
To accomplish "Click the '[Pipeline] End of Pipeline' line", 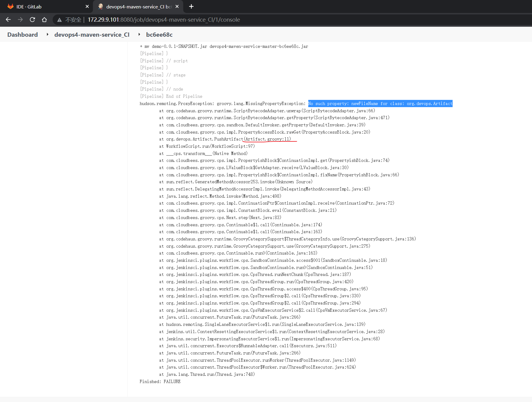I will click(x=171, y=96).
